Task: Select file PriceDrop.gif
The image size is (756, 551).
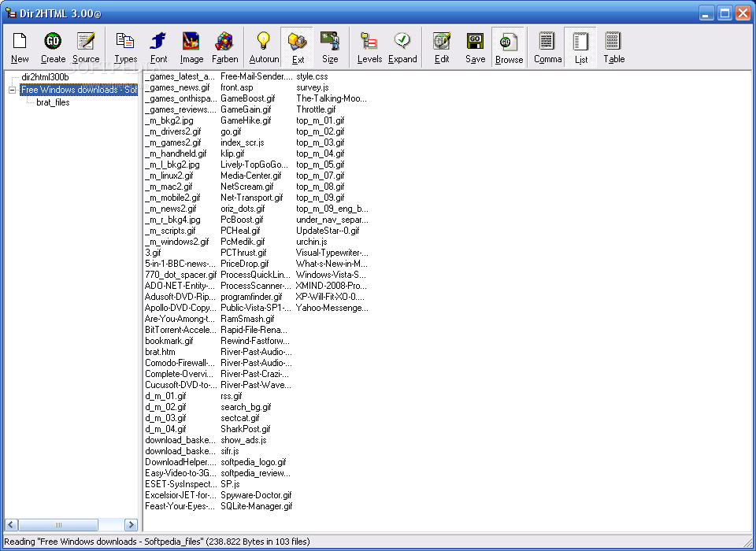Action: click(245, 264)
